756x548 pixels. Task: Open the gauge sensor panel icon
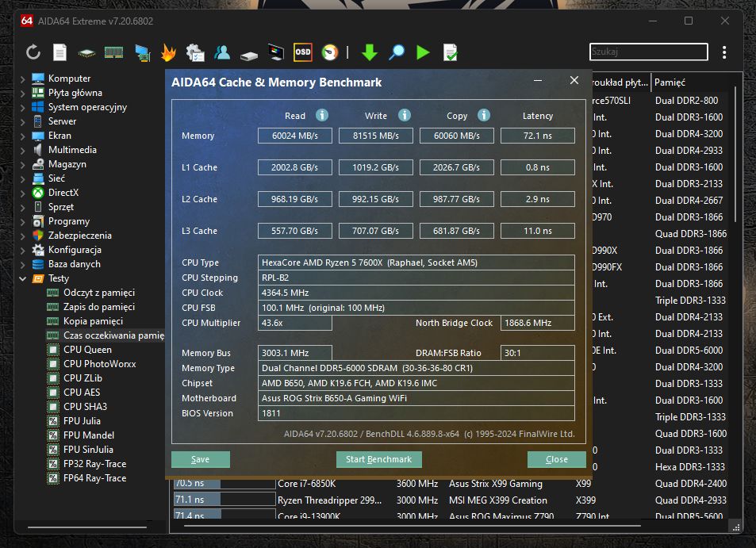(330, 52)
